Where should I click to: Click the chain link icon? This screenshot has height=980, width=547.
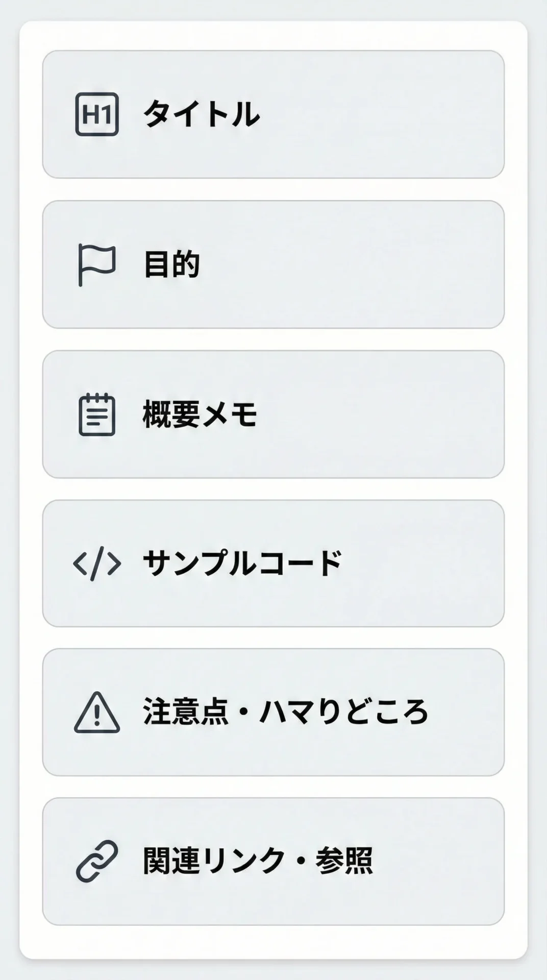[97, 862]
